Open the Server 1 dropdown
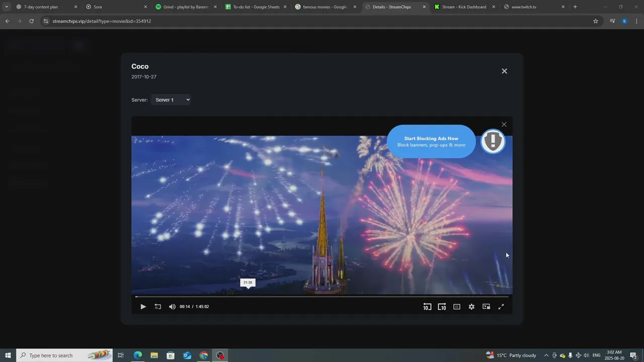 [x=171, y=100]
